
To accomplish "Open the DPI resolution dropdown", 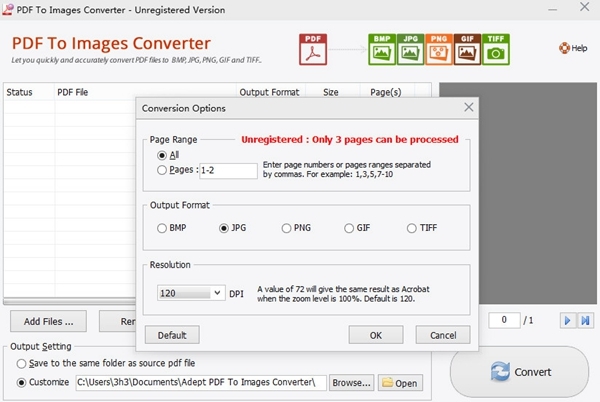I will coord(217,293).
